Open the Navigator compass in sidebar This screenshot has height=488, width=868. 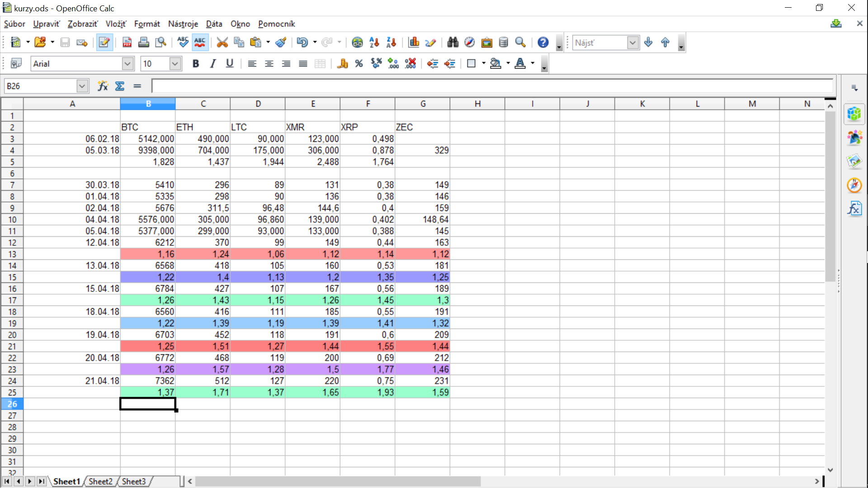(x=854, y=185)
